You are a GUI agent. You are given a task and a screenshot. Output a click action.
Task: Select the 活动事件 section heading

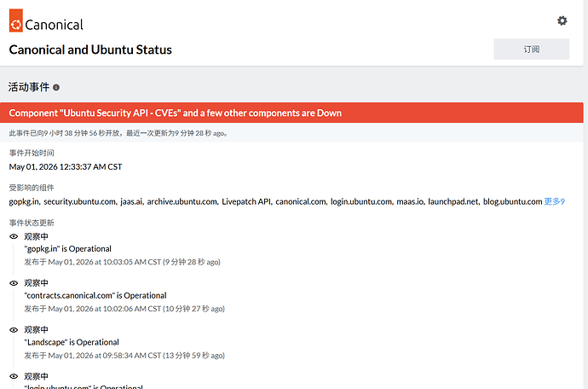(x=29, y=87)
